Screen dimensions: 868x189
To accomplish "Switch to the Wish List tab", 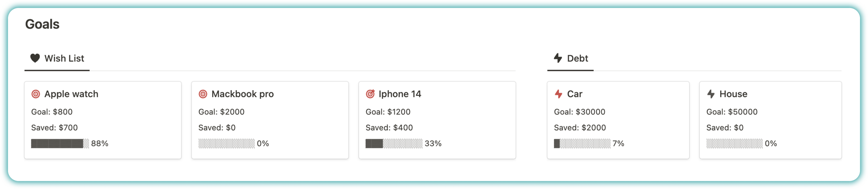I will pyautogui.click(x=57, y=58).
